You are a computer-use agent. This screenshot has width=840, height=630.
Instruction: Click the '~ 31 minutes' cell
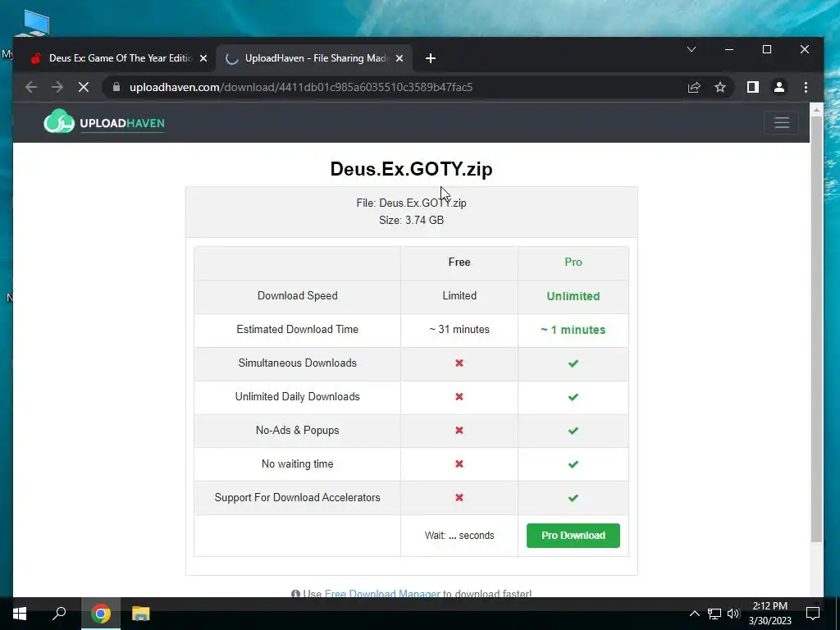[x=459, y=330]
